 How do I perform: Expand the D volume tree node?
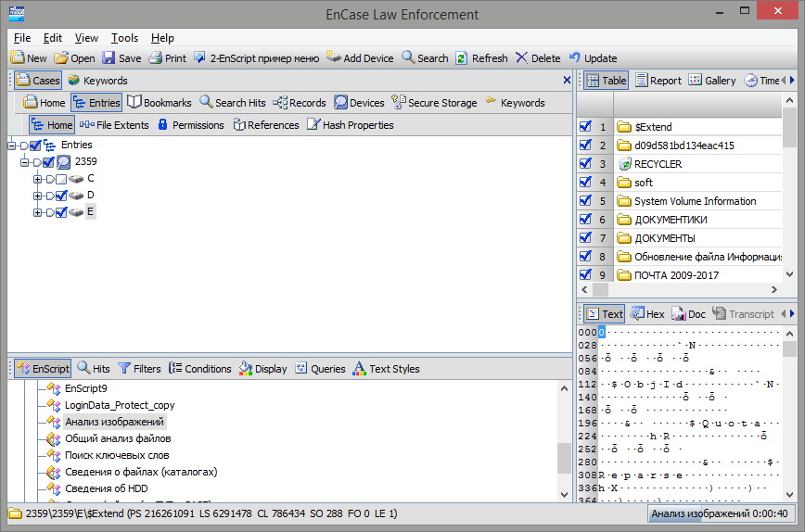[37, 196]
